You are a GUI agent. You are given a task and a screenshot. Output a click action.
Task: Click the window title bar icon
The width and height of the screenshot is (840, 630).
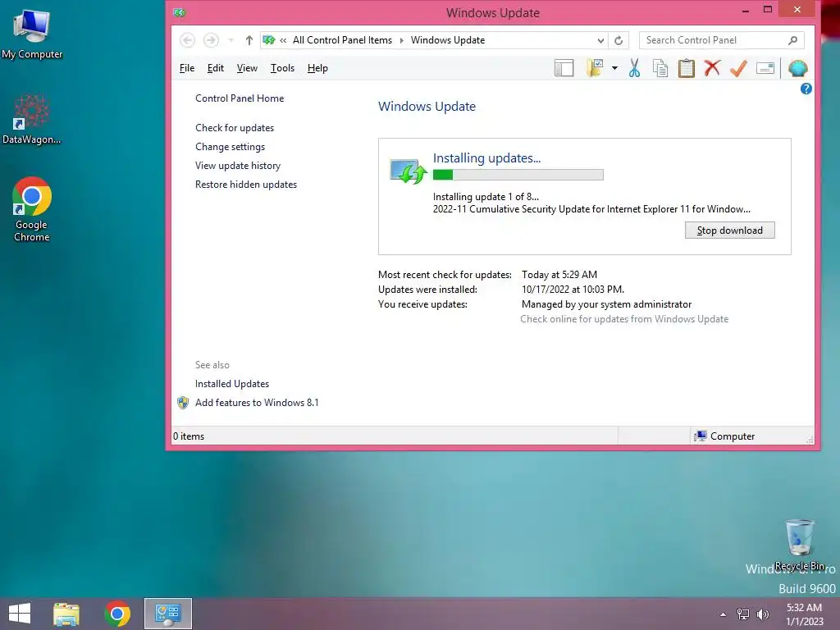click(x=180, y=12)
